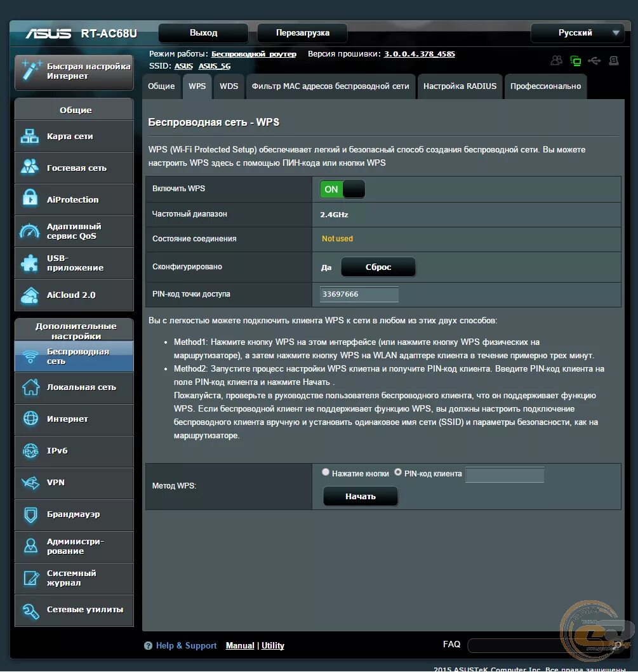Viewport: 638px width, 672px height.
Task: Click the Not used connection status text
Action: click(x=337, y=239)
